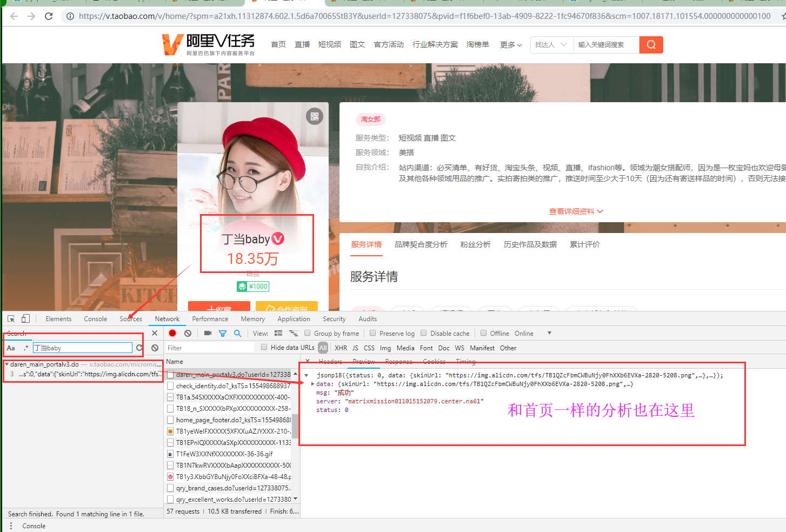
Task: Open the 找达人 search type dropdown
Action: coord(551,45)
